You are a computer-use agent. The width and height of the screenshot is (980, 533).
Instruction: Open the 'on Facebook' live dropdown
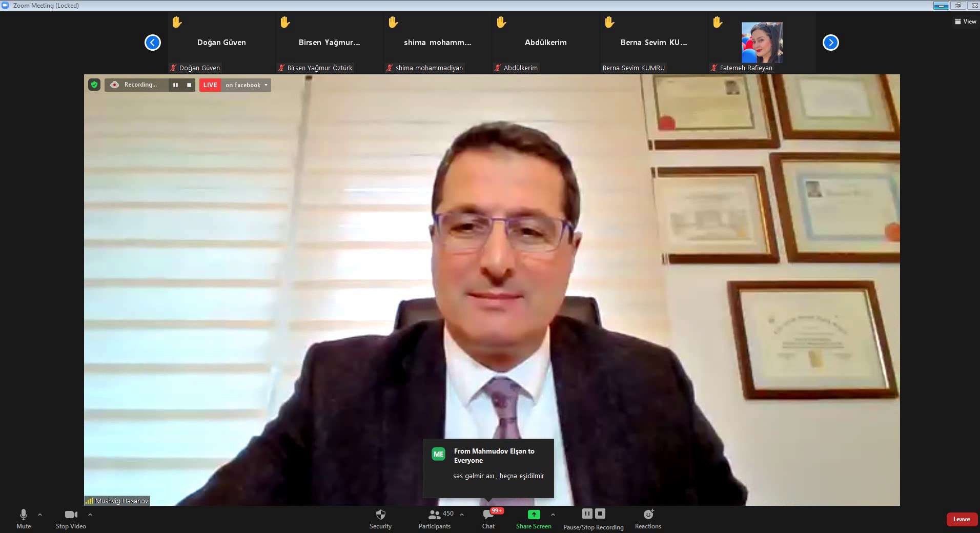coord(247,85)
